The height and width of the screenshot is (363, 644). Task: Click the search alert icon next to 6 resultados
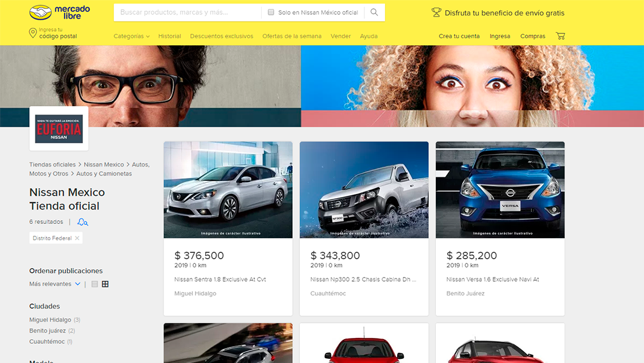coord(82,222)
